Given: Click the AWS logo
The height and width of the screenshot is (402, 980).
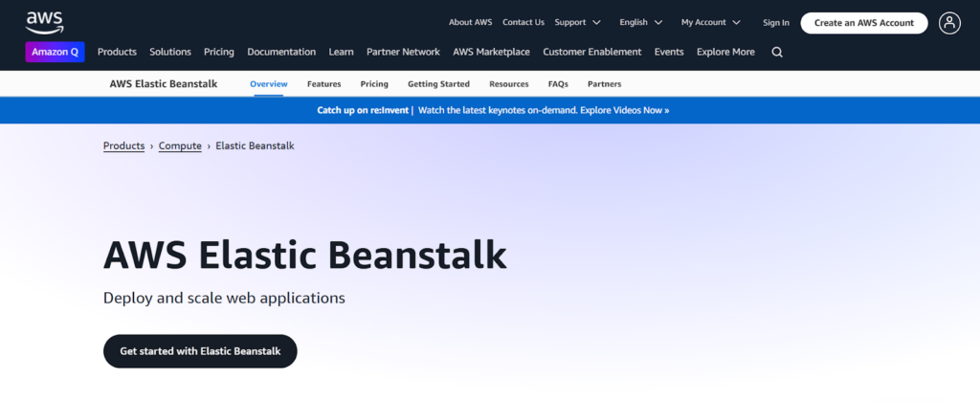Looking at the screenshot, I should pos(44,23).
